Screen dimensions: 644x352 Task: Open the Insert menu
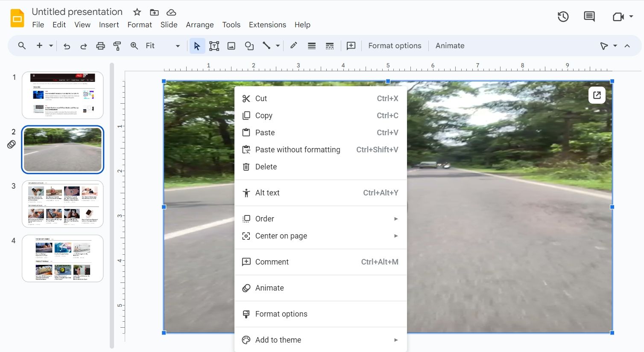point(109,25)
